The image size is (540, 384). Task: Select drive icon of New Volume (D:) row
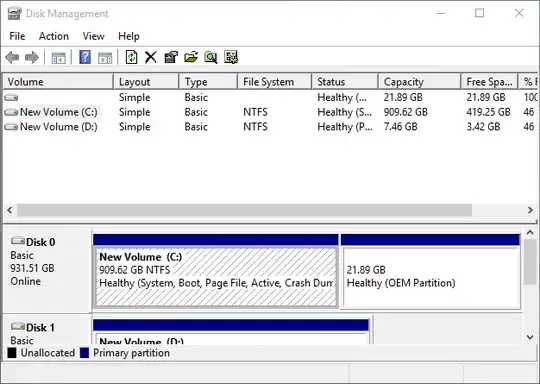click(x=11, y=127)
